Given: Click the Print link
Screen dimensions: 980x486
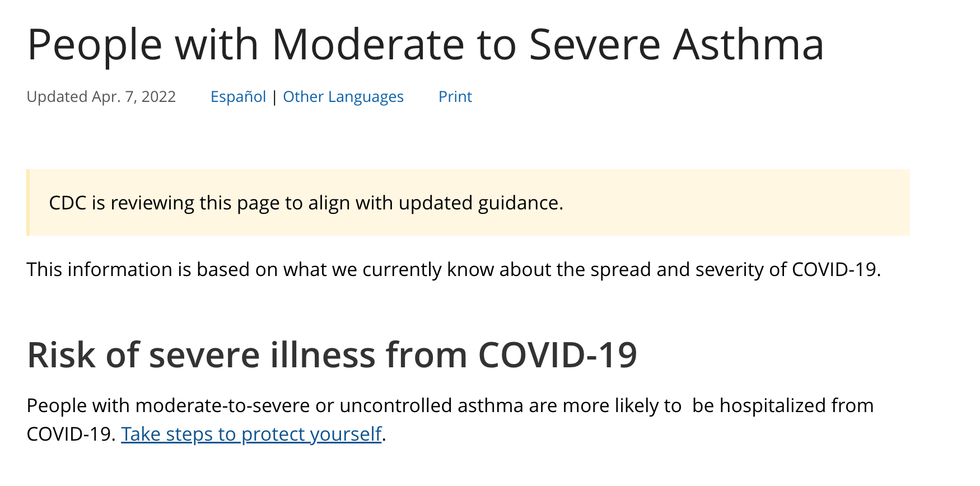Looking at the screenshot, I should [455, 97].
